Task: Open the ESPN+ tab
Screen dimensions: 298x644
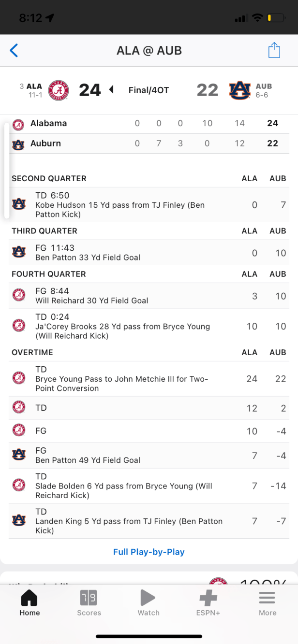Action: pos(209,603)
